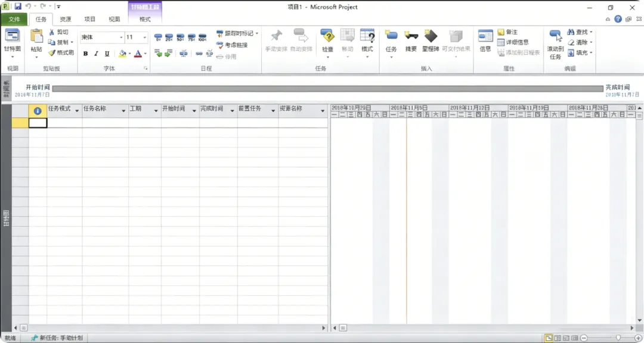
Task: Insert a 里程碑 (Milestone)
Action: click(x=431, y=41)
